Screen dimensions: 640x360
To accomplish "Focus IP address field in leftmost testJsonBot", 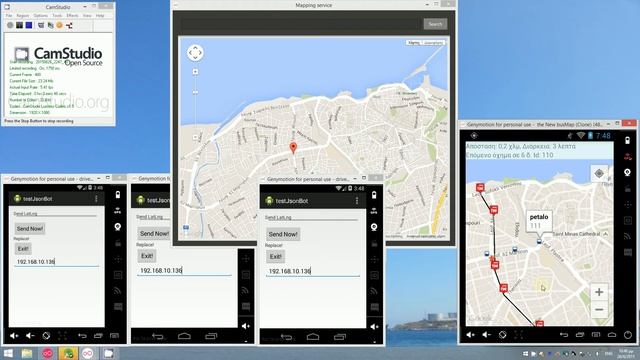I will point(56,262).
